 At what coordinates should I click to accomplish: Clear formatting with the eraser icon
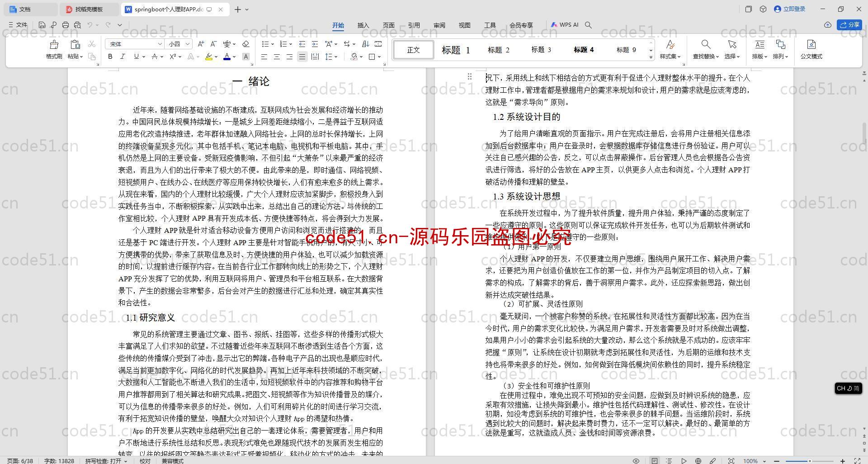[245, 44]
